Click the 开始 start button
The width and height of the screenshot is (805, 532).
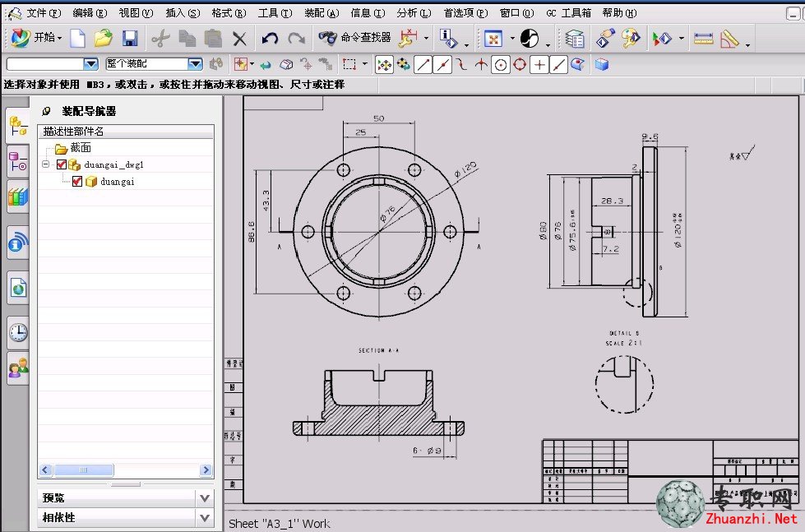tap(36, 38)
